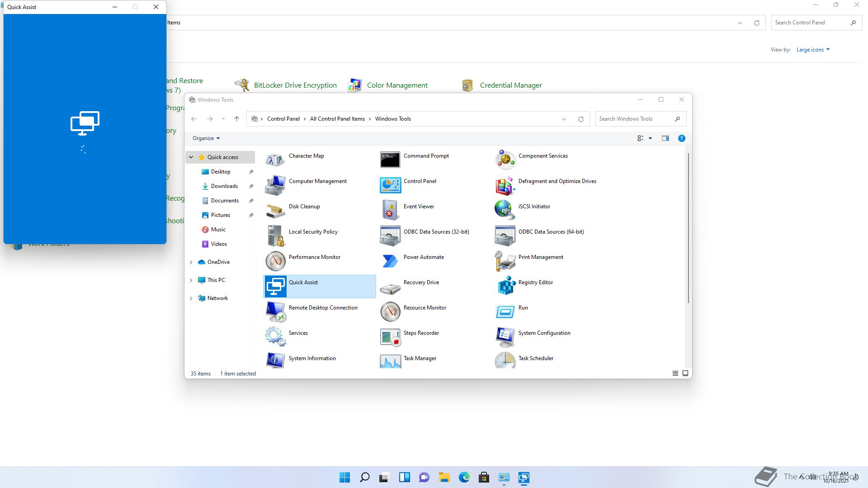Viewport: 868px width, 488px height.
Task: Switch to large thumbnails view in status bar
Action: click(x=685, y=373)
